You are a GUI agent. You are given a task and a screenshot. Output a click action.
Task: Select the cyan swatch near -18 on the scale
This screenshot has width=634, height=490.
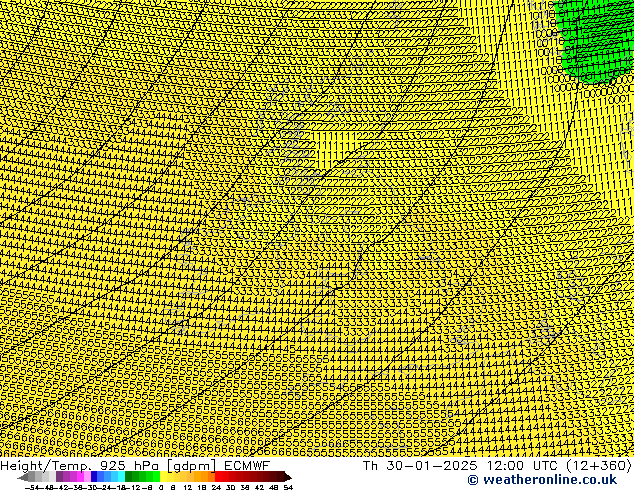[x=122, y=477]
